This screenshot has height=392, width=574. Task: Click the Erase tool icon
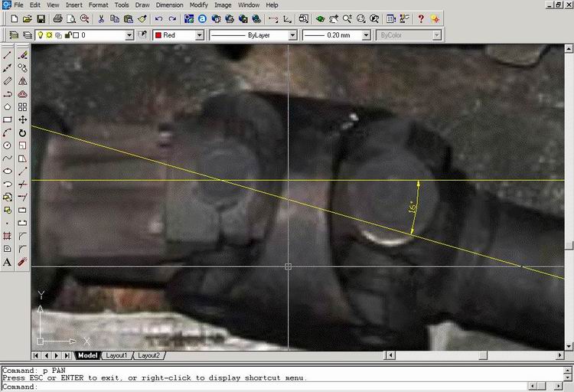tap(23, 55)
